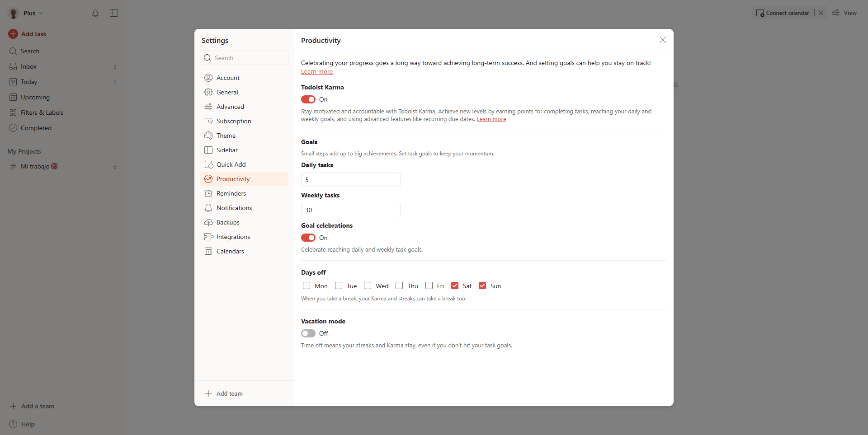Open Backups settings cloud icon
This screenshot has width=868, height=435.
tap(208, 222)
